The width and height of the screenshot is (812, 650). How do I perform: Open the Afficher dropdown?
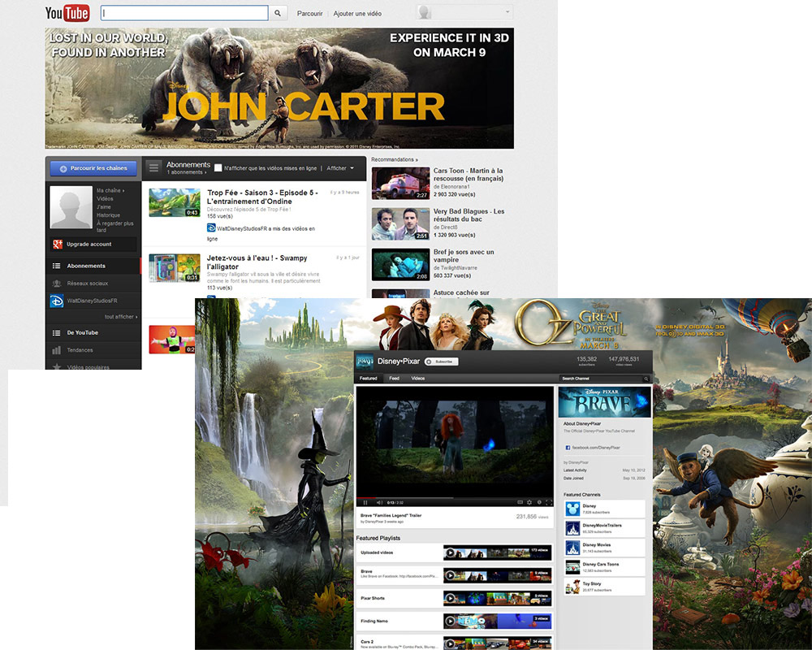pyautogui.click(x=340, y=168)
